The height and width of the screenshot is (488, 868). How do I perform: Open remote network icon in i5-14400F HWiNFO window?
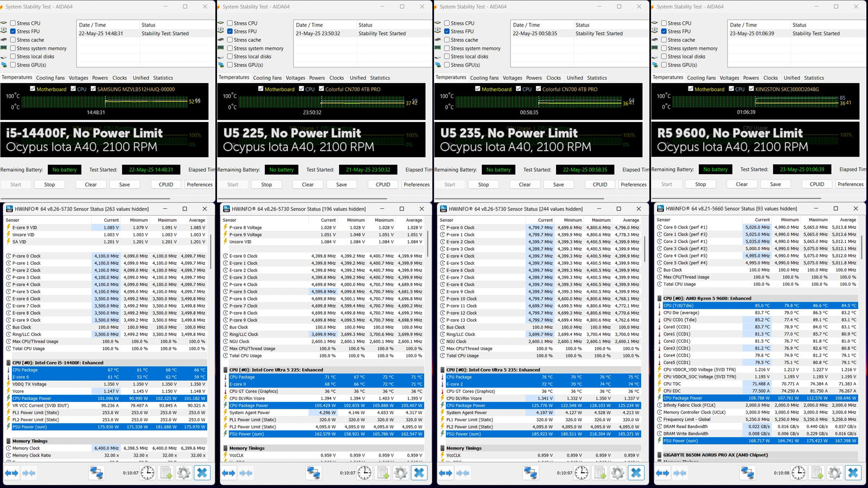[97, 473]
